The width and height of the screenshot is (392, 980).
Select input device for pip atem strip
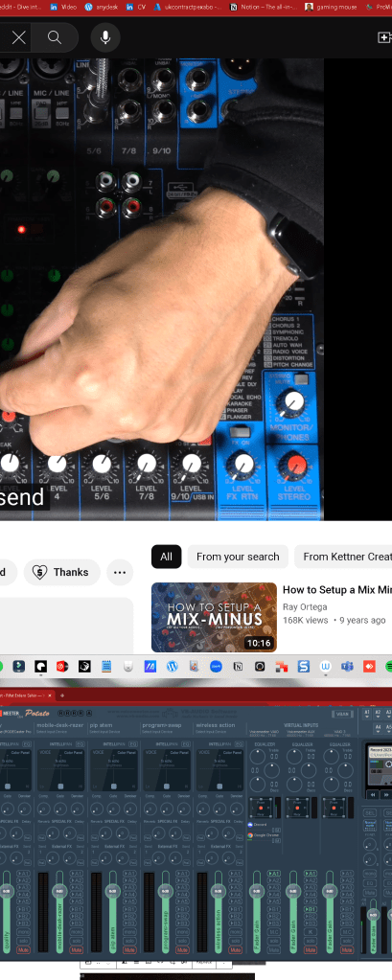104,731
